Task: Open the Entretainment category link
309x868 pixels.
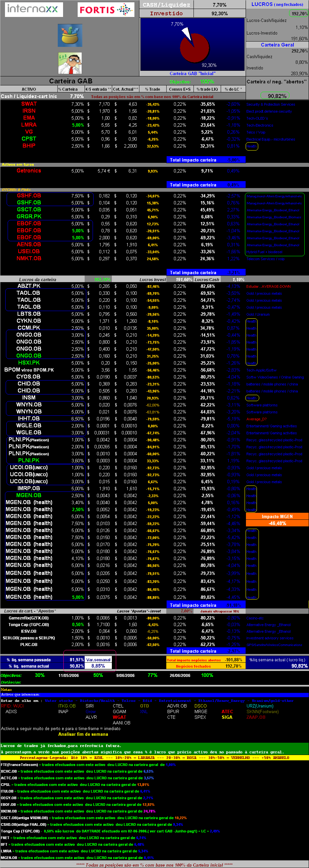Action: click(175, 701)
